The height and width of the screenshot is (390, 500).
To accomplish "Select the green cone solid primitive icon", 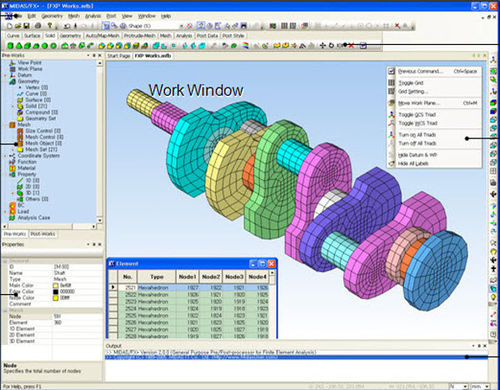I will (19, 46).
